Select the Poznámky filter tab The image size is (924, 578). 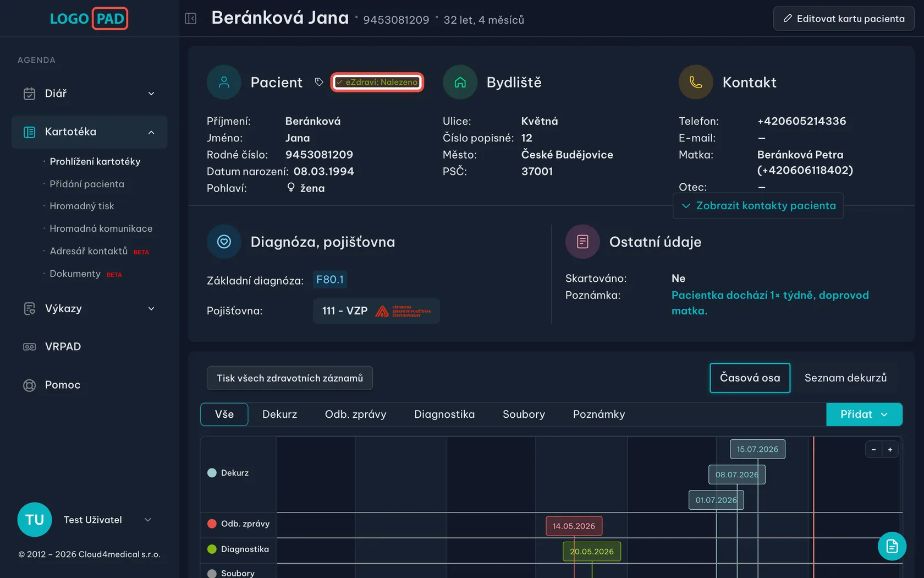[x=599, y=415]
